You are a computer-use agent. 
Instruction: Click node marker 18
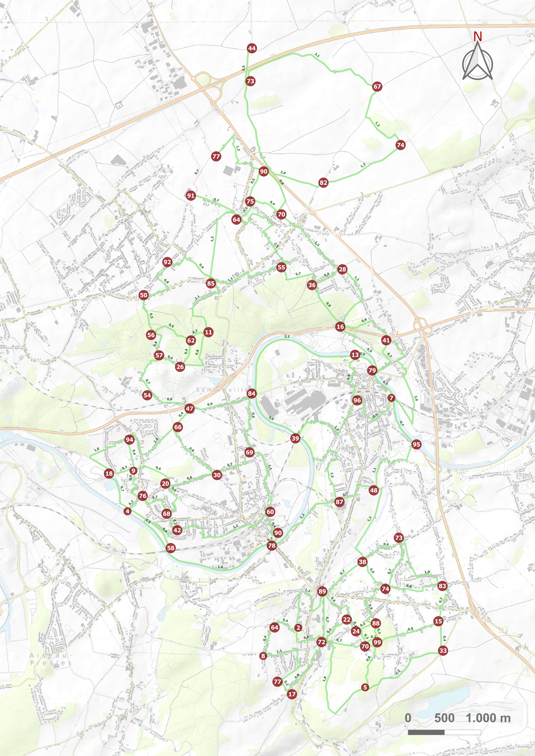[x=109, y=473]
